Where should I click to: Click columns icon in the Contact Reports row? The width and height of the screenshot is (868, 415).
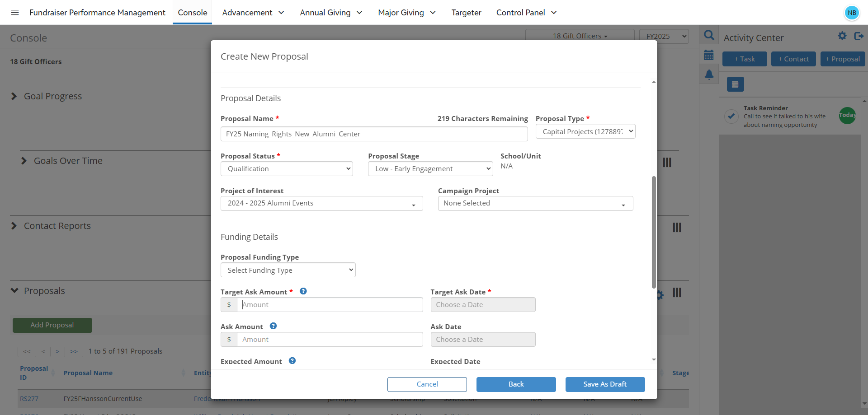pos(677,227)
